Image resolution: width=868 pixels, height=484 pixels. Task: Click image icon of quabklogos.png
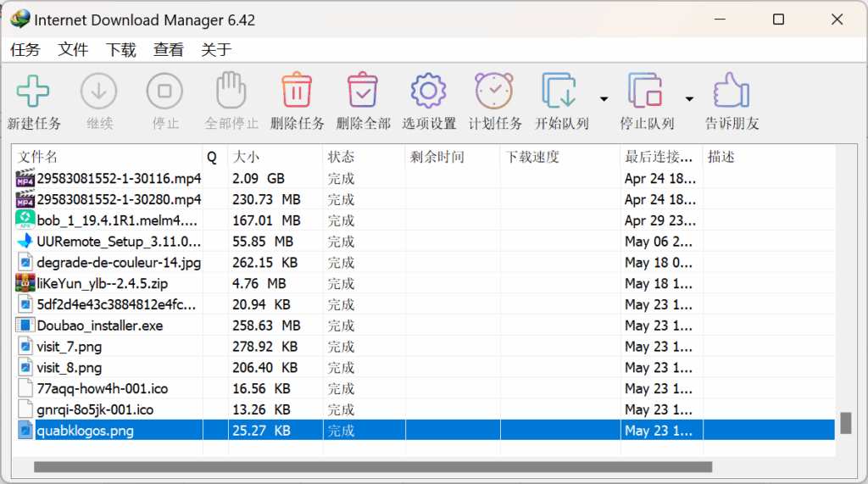click(25, 431)
